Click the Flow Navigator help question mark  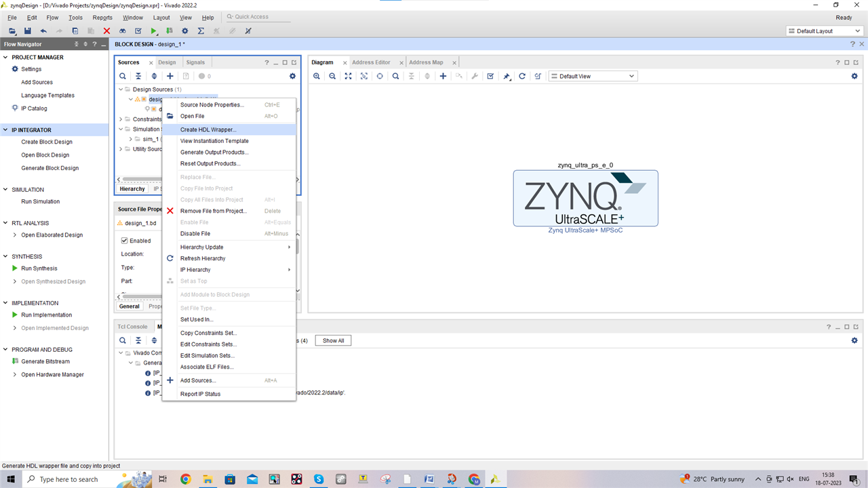point(94,44)
